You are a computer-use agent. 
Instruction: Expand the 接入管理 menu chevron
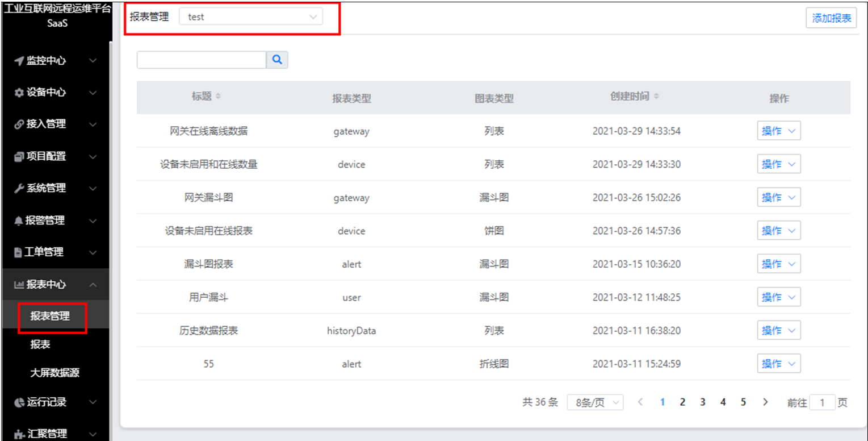point(93,124)
